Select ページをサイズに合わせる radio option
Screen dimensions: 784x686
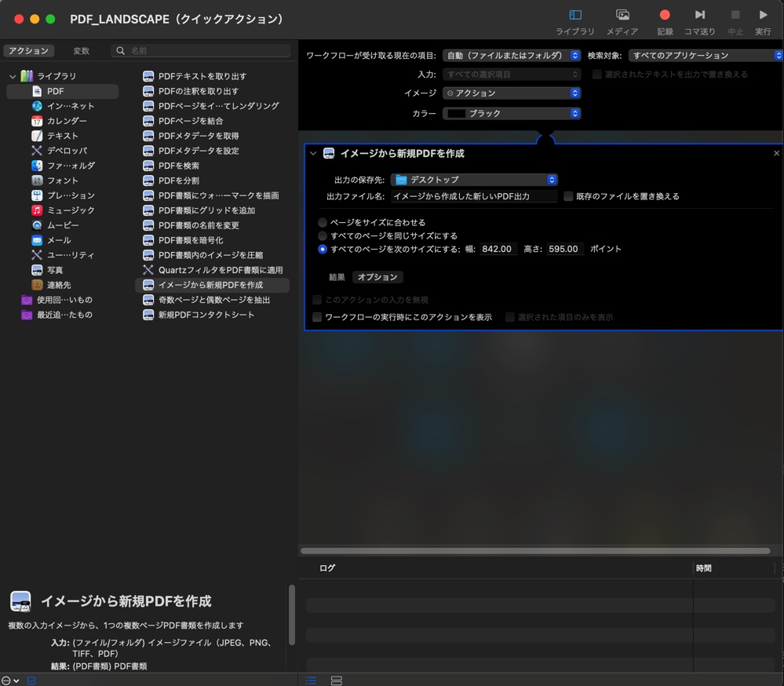pyautogui.click(x=323, y=222)
